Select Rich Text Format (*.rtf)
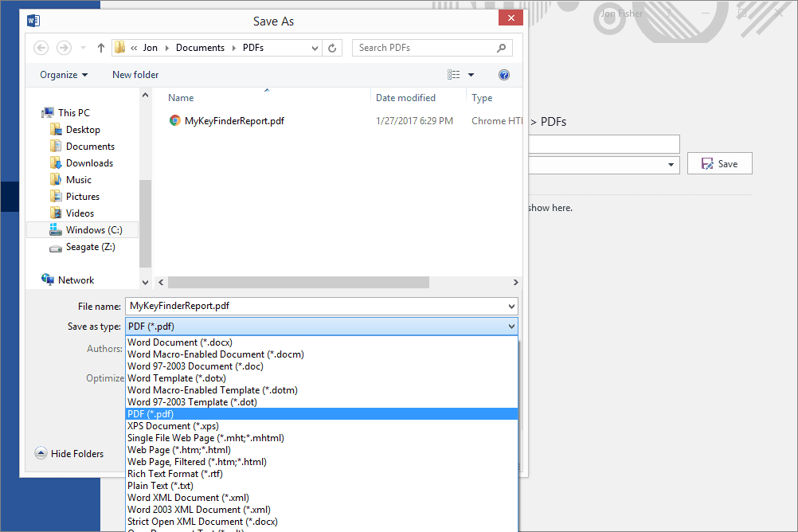Viewport: 798px width, 532px height. pyautogui.click(x=322, y=474)
